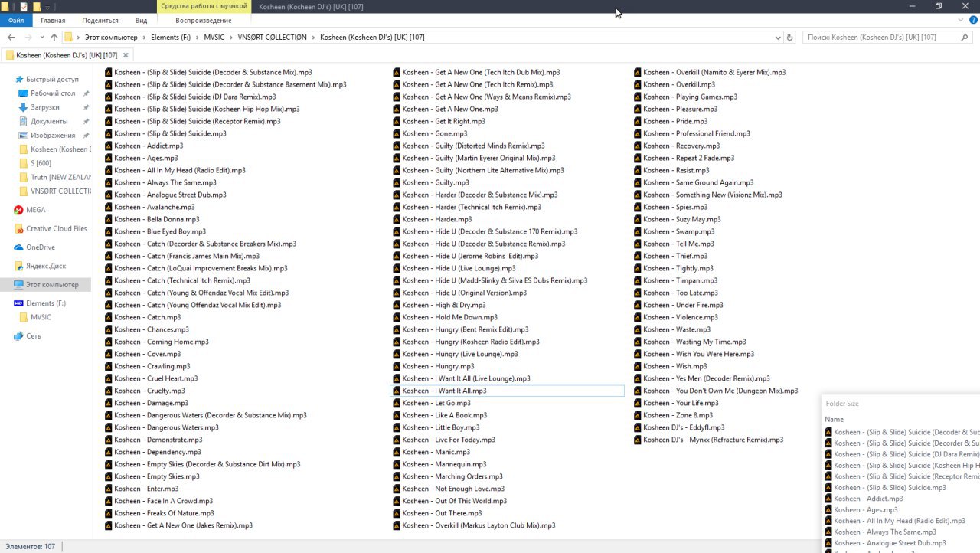Click the folder icon in the address bar
980x553 pixels.
coord(69,37)
